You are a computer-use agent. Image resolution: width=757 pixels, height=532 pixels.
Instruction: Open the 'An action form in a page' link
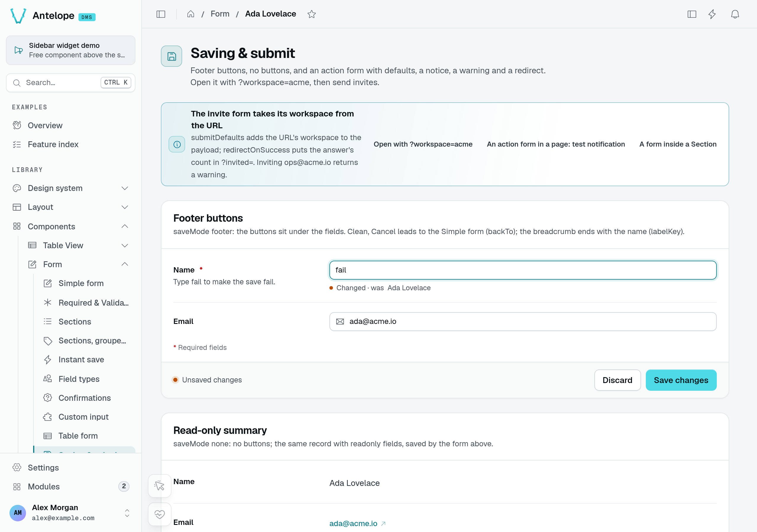point(556,144)
